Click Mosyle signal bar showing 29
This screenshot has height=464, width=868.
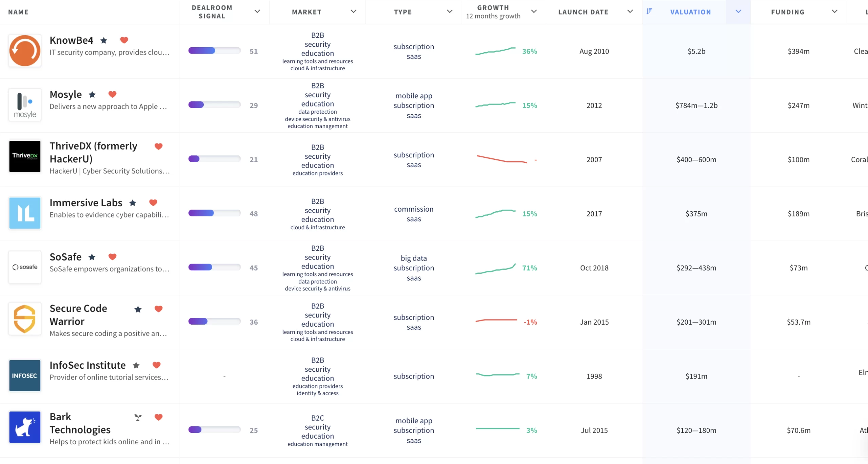click(x=215, y=105)
